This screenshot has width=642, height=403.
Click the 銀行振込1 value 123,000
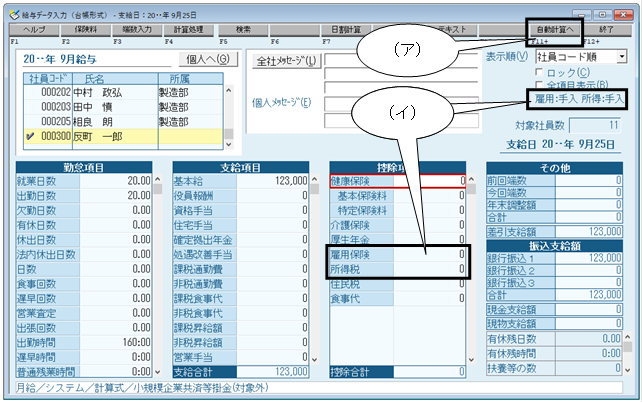pos(589,258)
